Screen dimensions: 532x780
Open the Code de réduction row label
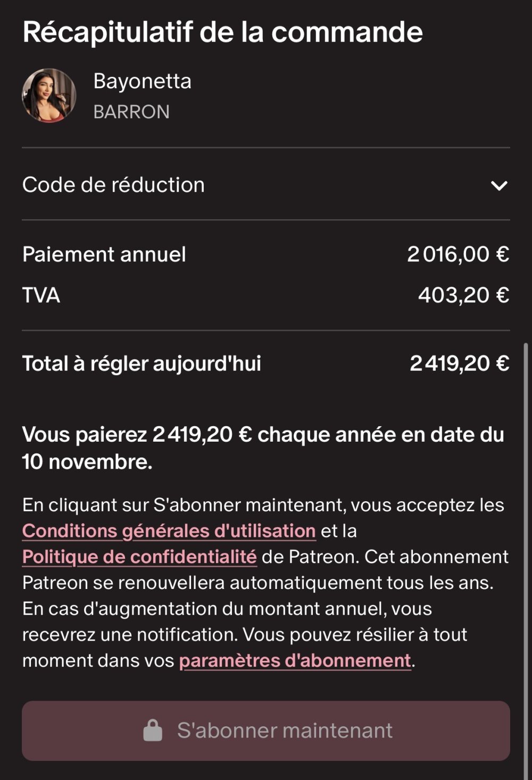(x=113, y=185)
